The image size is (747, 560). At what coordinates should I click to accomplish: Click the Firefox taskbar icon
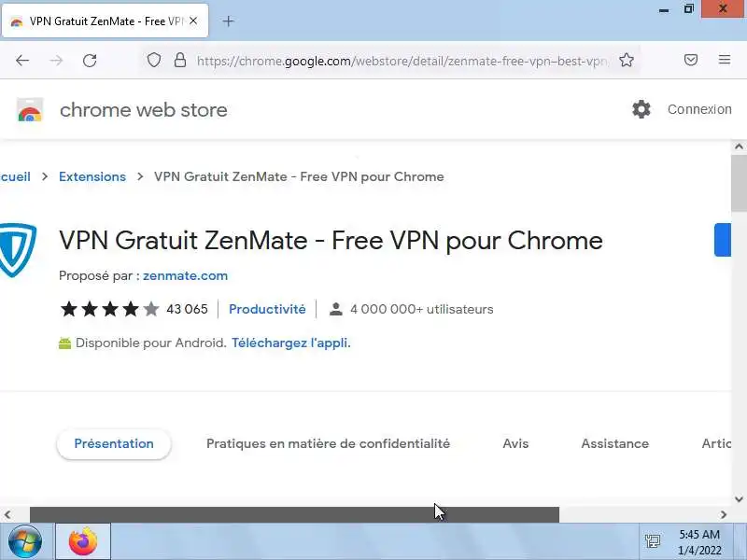83,541
